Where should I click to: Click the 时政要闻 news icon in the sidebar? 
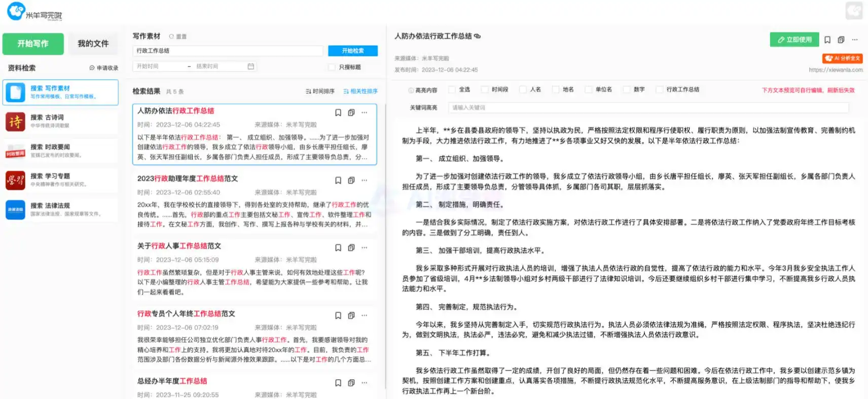coord(15,151)
